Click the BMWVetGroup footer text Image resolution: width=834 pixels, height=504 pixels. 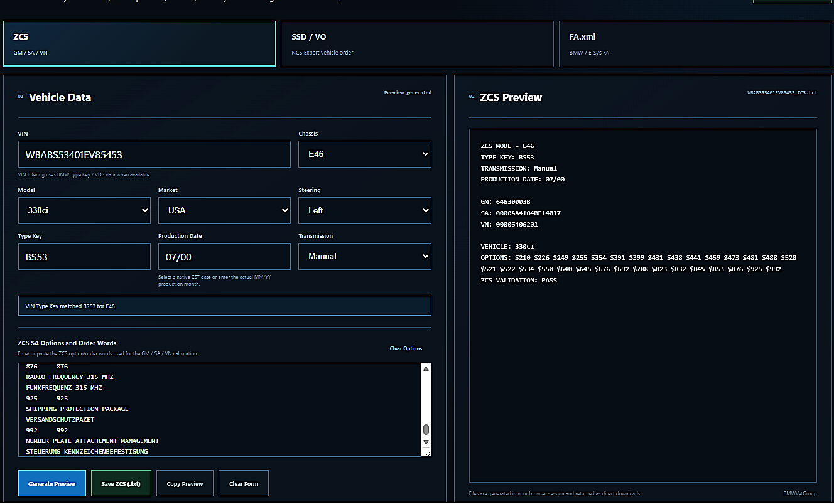[800, 494]
